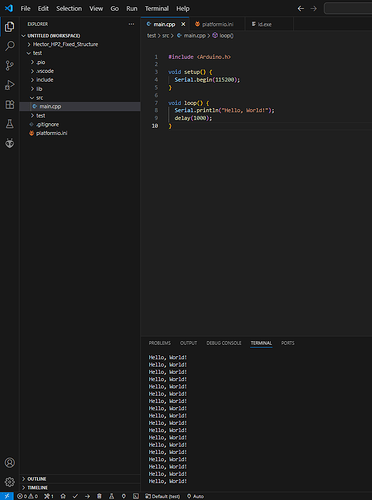The height and width of the screenshot is (500, 372).
Task: Open the Extensions view
Action: tap(10, 105)
